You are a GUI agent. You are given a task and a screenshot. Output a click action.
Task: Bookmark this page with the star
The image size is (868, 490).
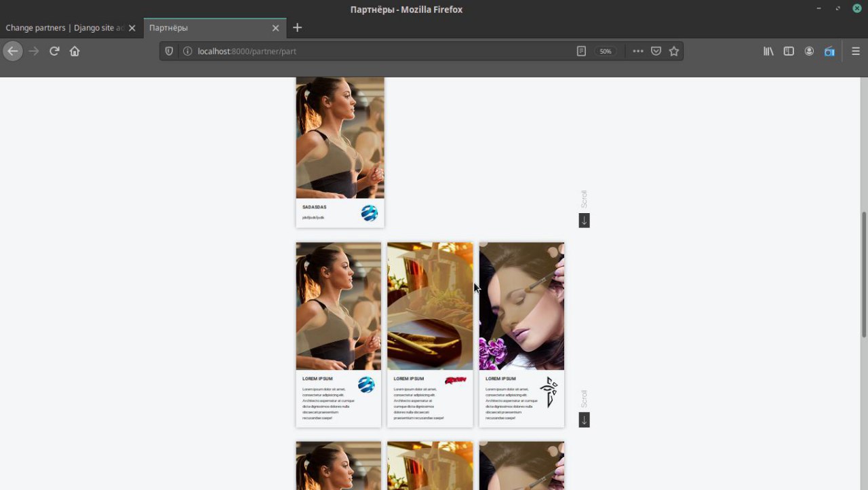click(674, 51)
